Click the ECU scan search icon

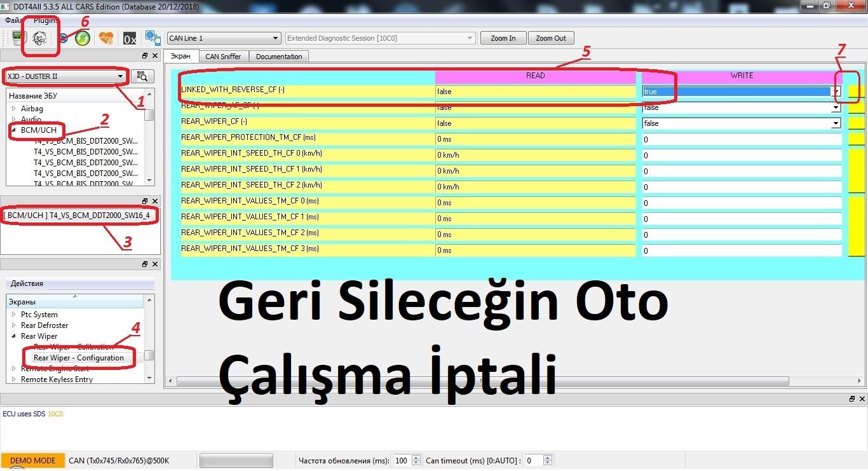point(142,77)
